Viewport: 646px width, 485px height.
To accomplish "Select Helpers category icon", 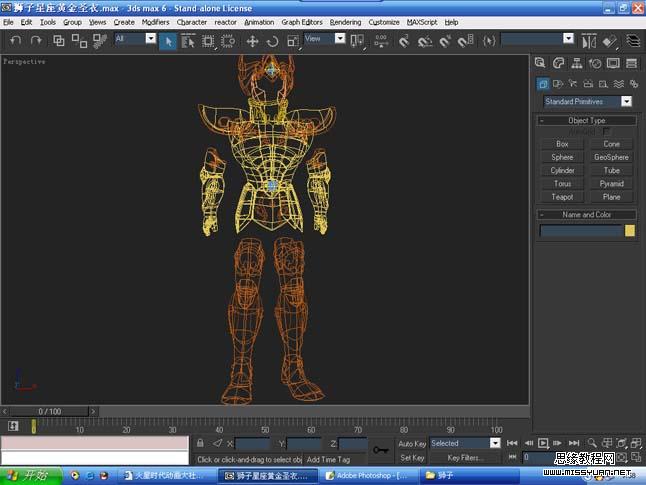I will tap(604, 84).
